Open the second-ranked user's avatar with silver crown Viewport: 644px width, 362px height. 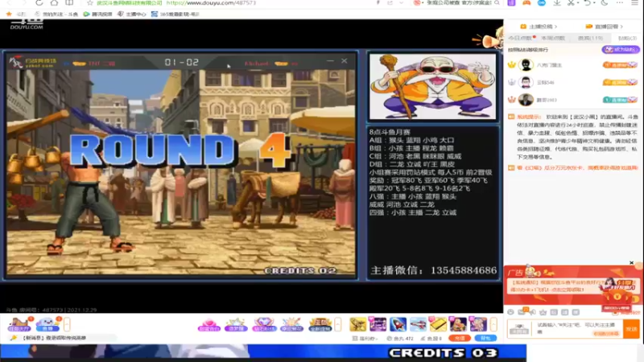click(x=526, y=83)
